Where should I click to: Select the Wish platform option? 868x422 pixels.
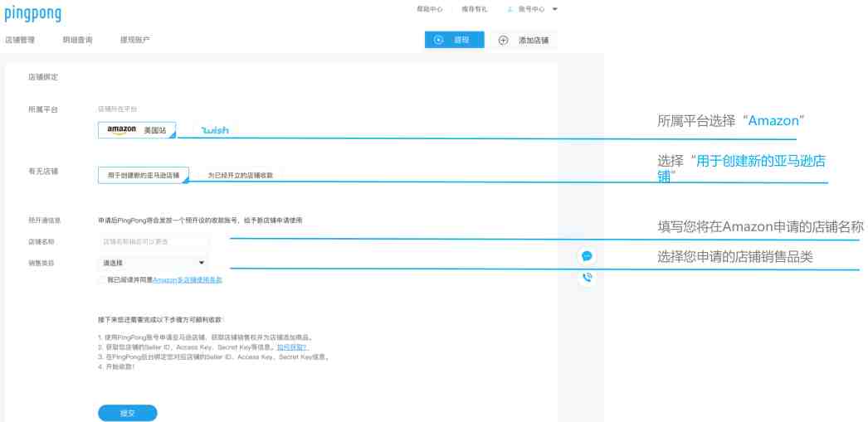click(x=215, y=130)
